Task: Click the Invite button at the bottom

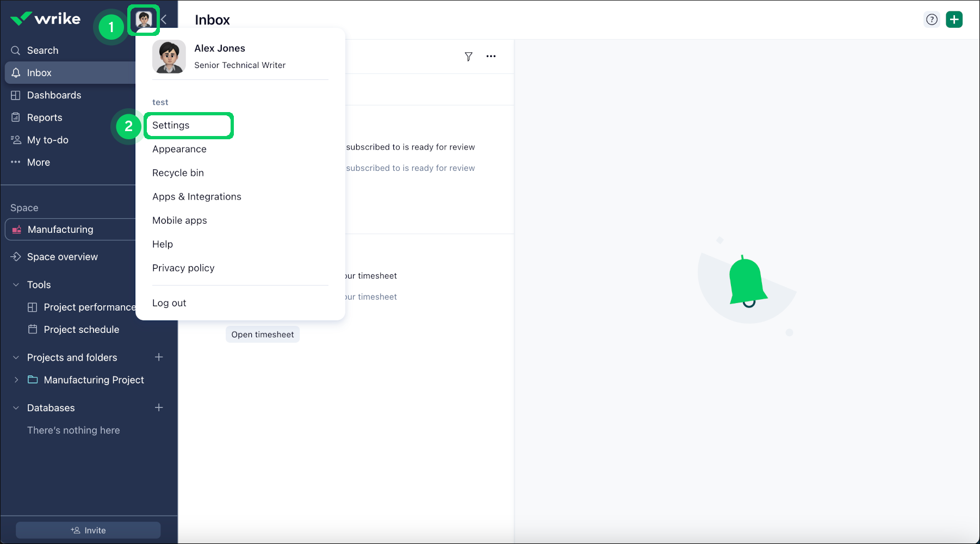Action: pyautogui.click(x=88, y=529)
